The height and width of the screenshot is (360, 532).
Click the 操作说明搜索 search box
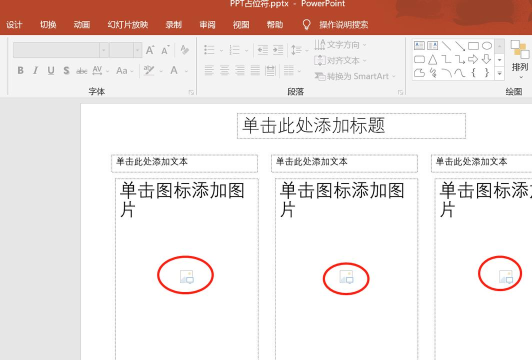point(344,25)
